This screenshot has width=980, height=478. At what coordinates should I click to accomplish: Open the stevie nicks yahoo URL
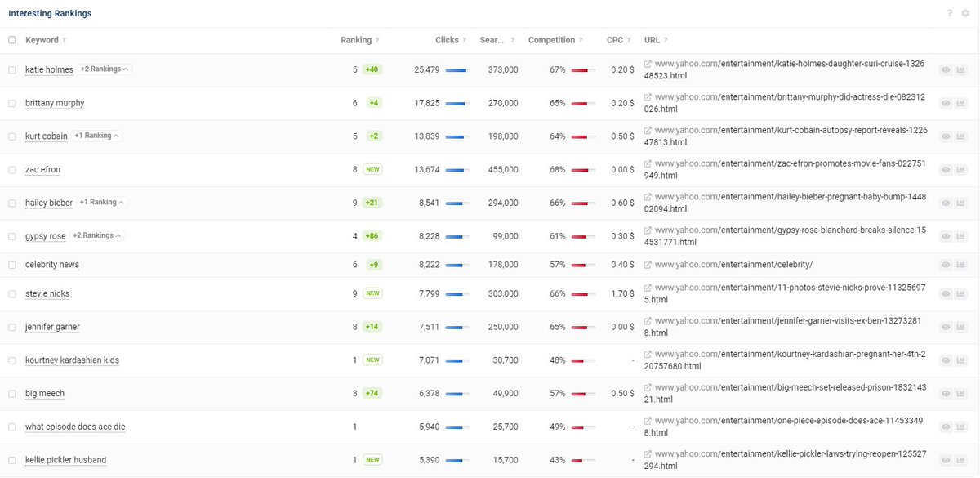click(x=791, y=294)
